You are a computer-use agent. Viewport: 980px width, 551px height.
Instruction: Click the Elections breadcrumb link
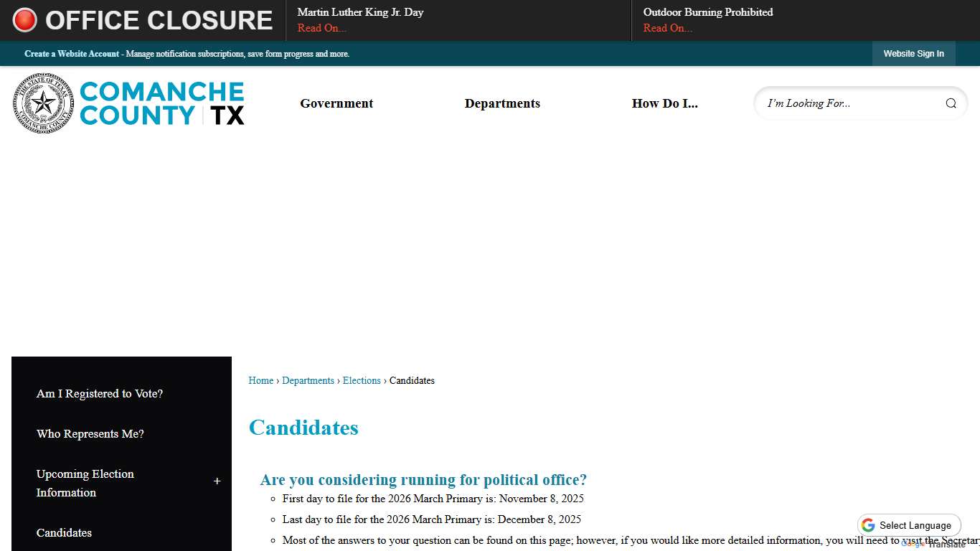pos(362,380)
